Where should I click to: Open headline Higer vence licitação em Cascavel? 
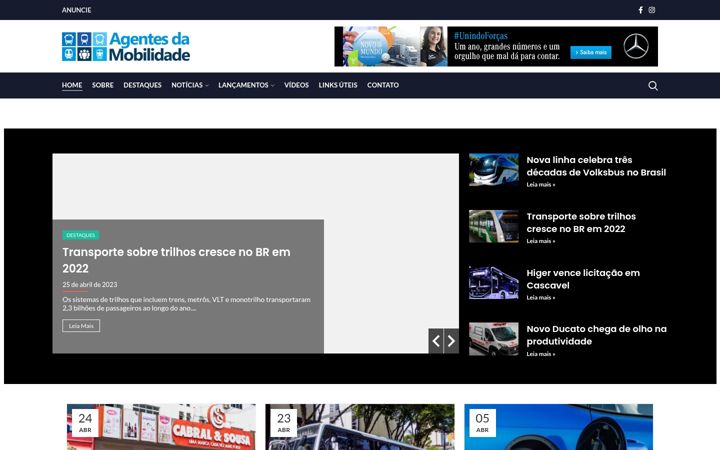583,279
